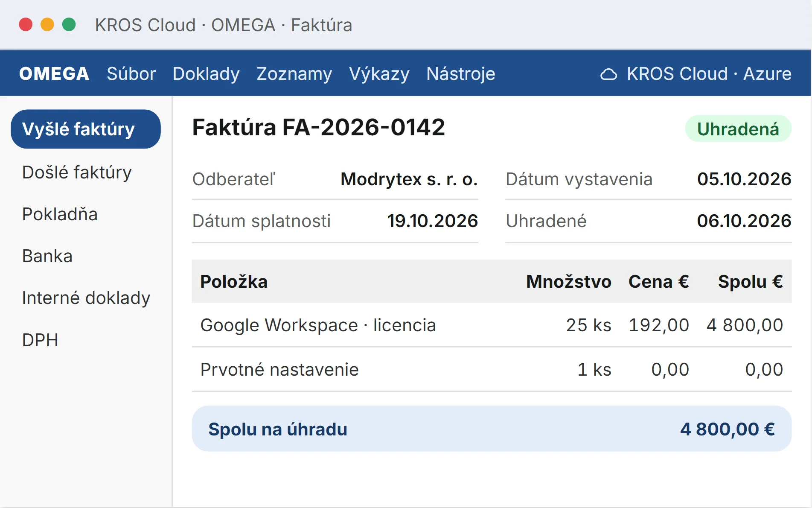Click the issue date 05.10.2026
This screenshot has width=812, height=508.
click(744, 179)
